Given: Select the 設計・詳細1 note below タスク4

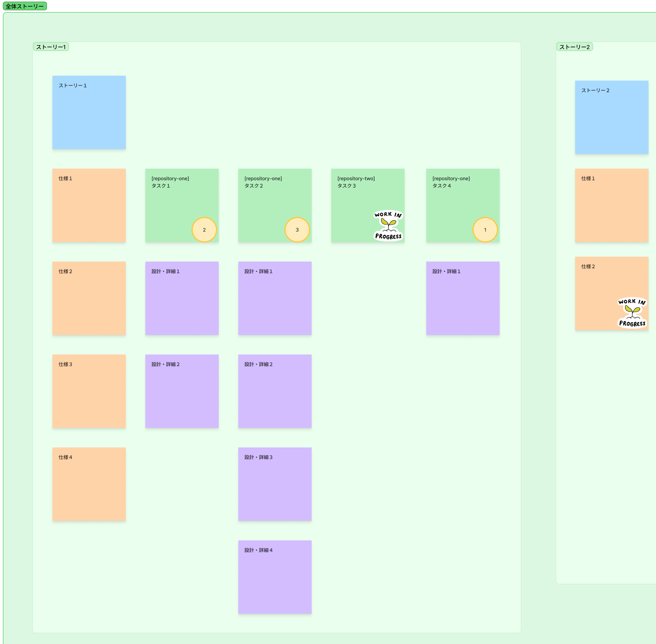Looking at the screenshot, I should 463,298.
